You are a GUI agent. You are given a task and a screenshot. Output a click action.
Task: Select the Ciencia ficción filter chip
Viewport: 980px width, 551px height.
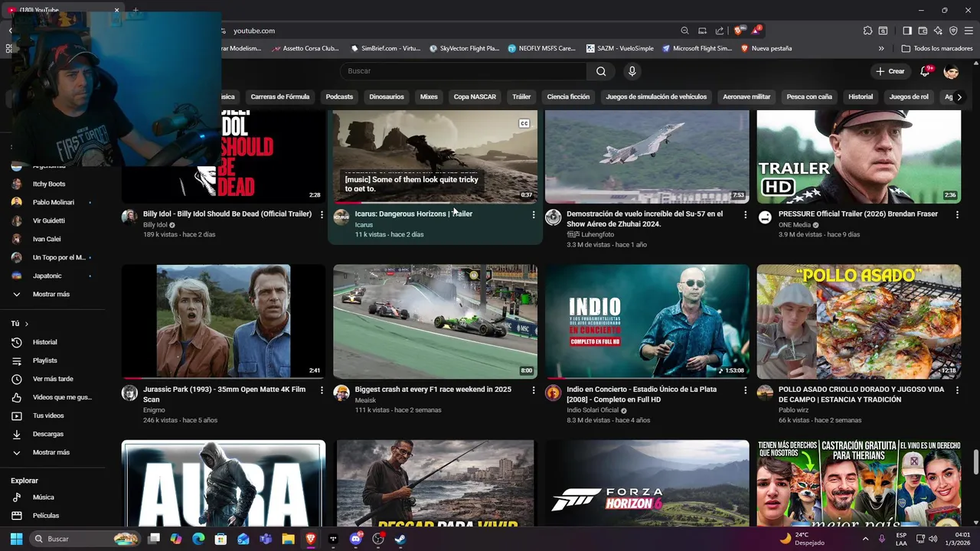tap(568, 97)
